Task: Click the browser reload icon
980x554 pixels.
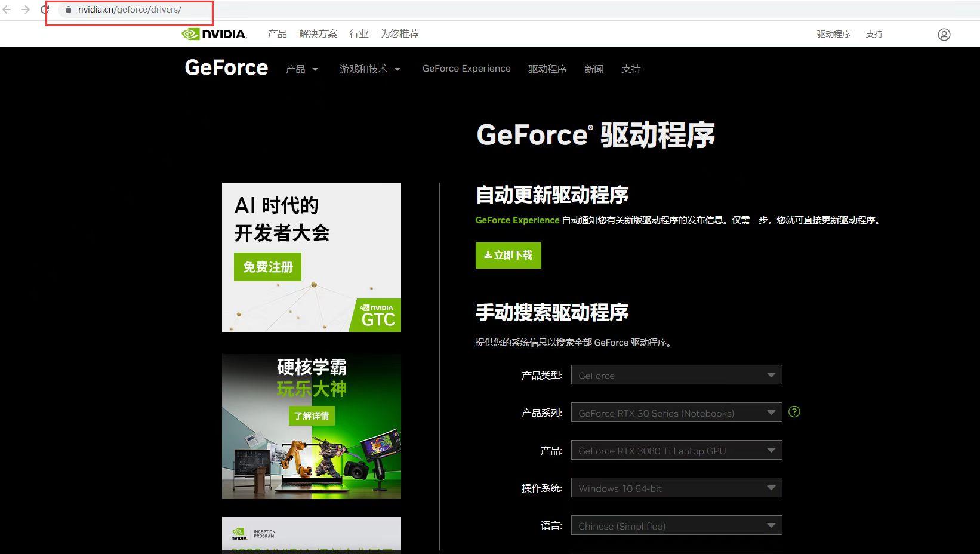Action: (44, 10)
